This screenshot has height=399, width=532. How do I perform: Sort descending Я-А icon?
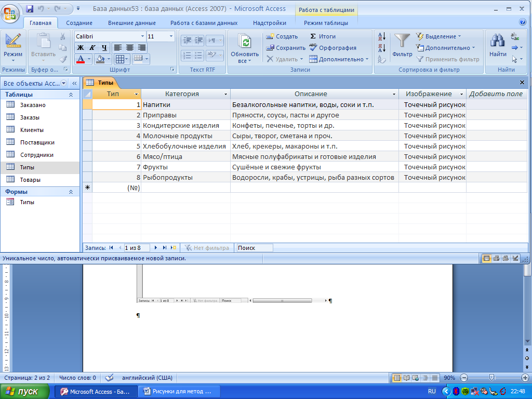[382, 48]
